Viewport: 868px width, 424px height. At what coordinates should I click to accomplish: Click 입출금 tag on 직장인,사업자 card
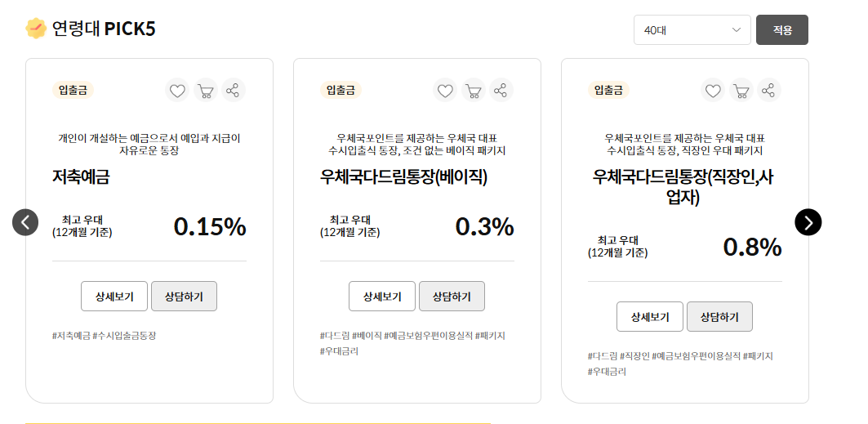click(x=609, y=90)
